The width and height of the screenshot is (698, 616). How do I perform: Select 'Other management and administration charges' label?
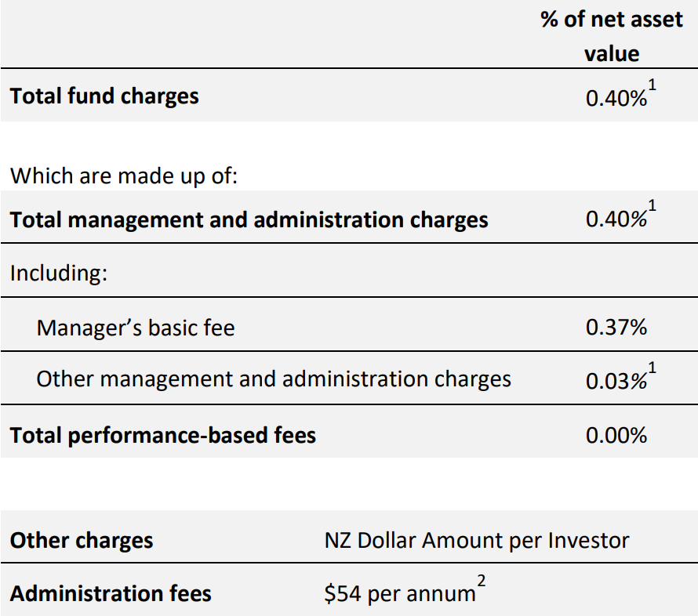[274, 379]
